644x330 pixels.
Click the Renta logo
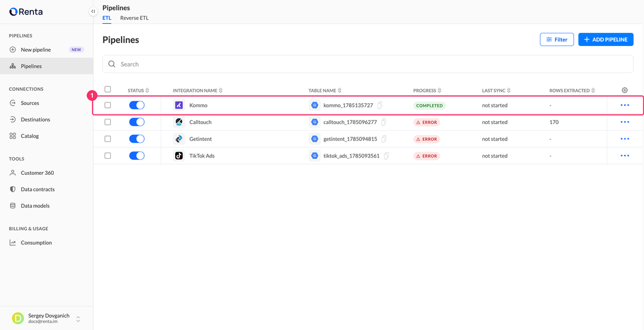(26, 11)
